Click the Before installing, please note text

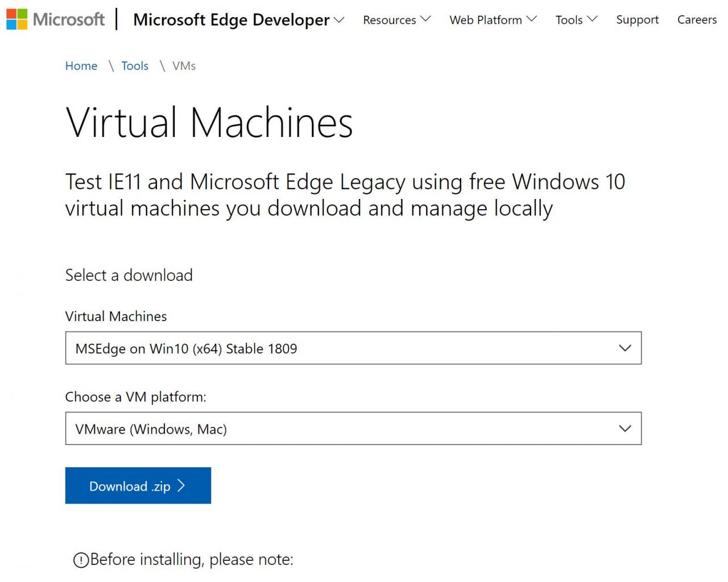[x=192, y=560]
